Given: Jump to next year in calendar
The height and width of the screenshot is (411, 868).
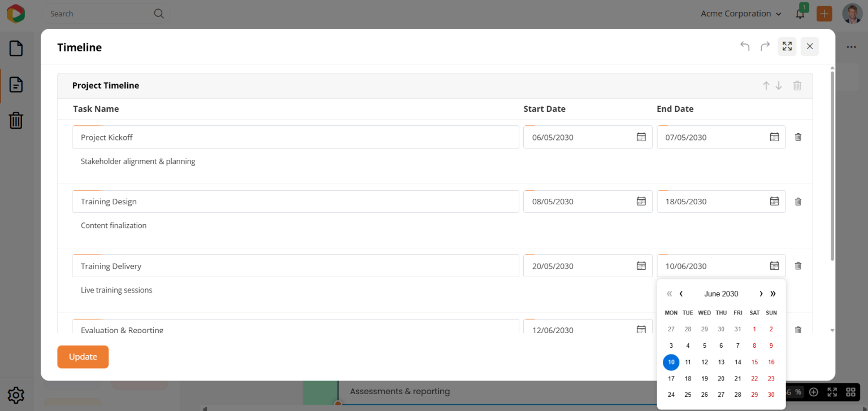Looking at the screenshot, I should click(x=773, y=294).
